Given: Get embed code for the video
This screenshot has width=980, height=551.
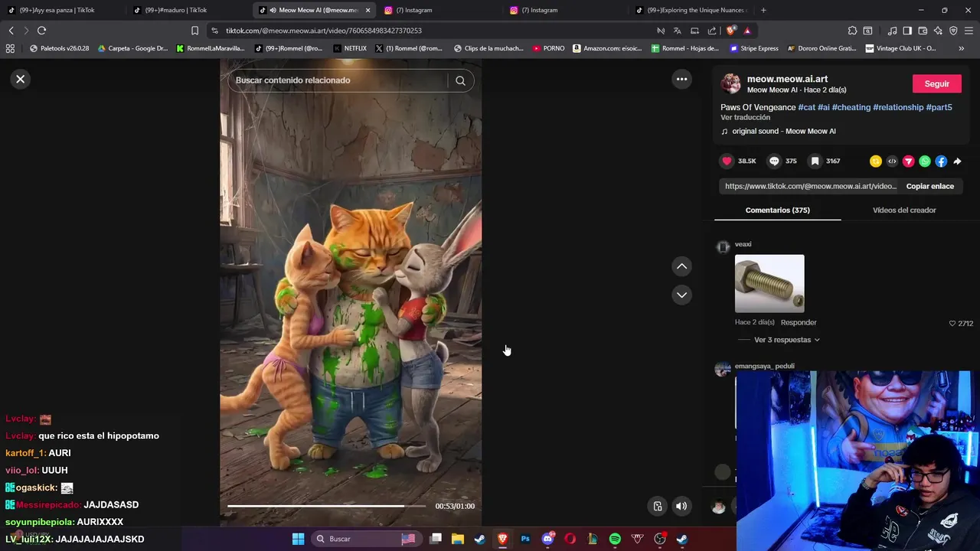Looking at the screenshot, I should (x=892, y=161).
